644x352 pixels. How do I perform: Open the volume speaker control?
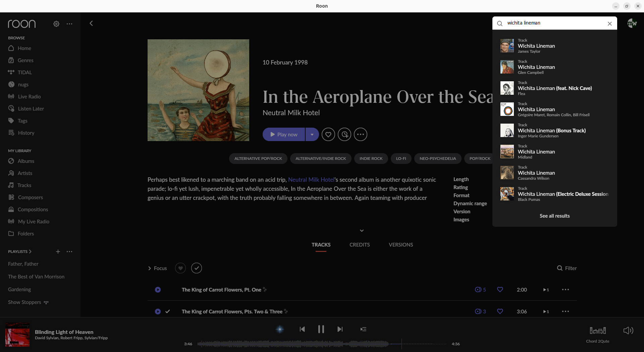628,331
